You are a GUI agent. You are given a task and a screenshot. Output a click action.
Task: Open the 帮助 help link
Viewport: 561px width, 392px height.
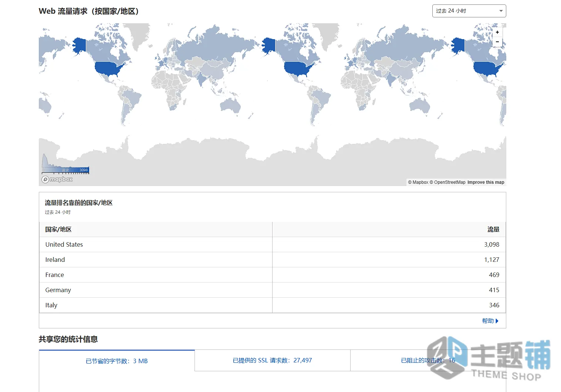pyautogui.click(x=488, y=321)
